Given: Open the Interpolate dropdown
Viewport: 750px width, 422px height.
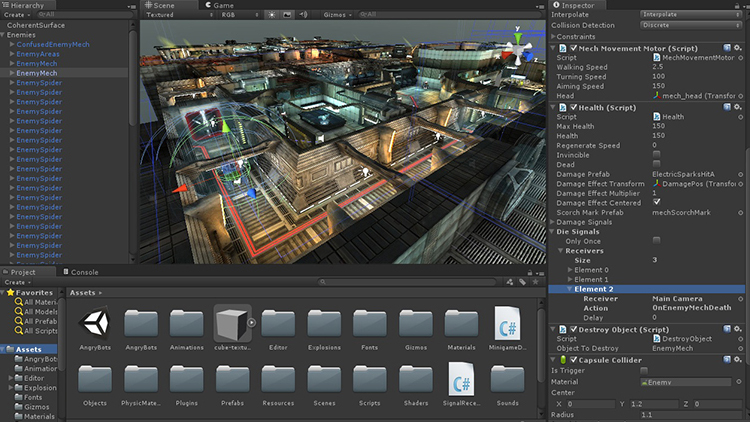Looking at the screenshot, I should [691, 14].
